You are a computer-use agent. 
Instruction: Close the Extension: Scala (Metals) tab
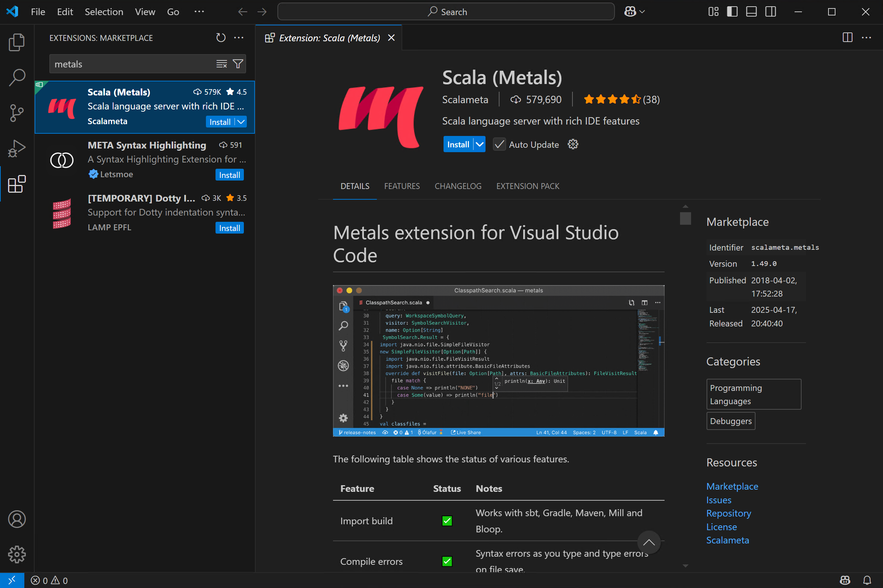(391, 38)
